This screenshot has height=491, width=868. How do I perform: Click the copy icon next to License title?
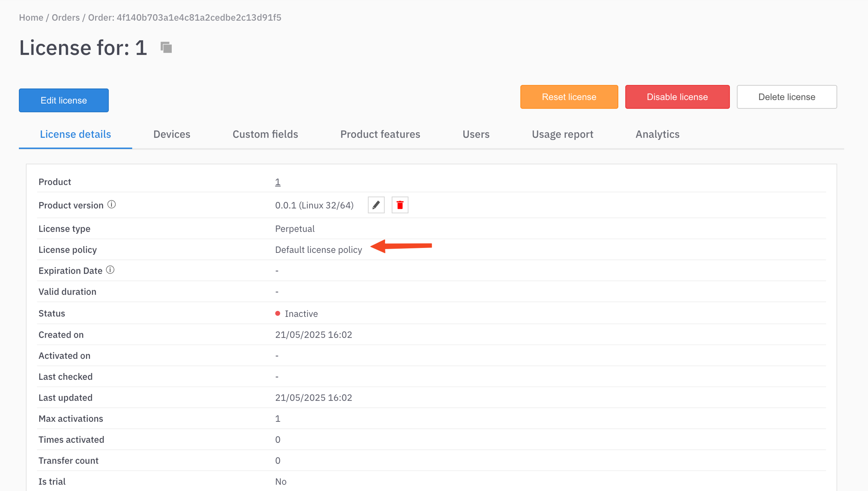tap(166, 47)
